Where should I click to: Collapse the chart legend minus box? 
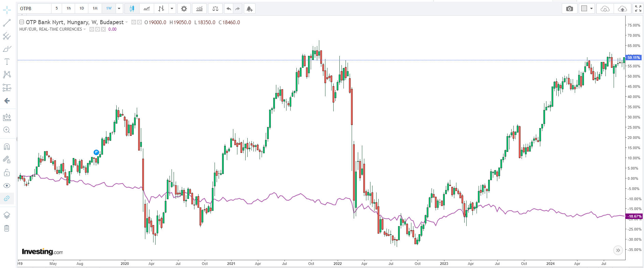point(21,22)
